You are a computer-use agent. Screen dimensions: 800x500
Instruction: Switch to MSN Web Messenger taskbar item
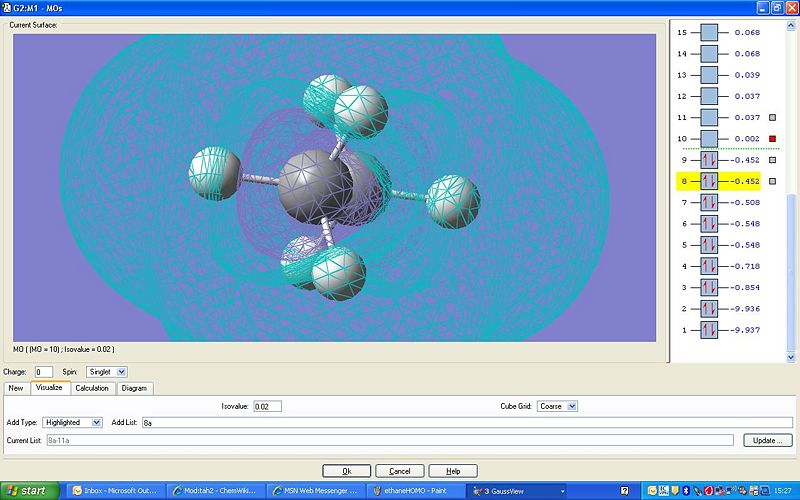click(316, 491)
